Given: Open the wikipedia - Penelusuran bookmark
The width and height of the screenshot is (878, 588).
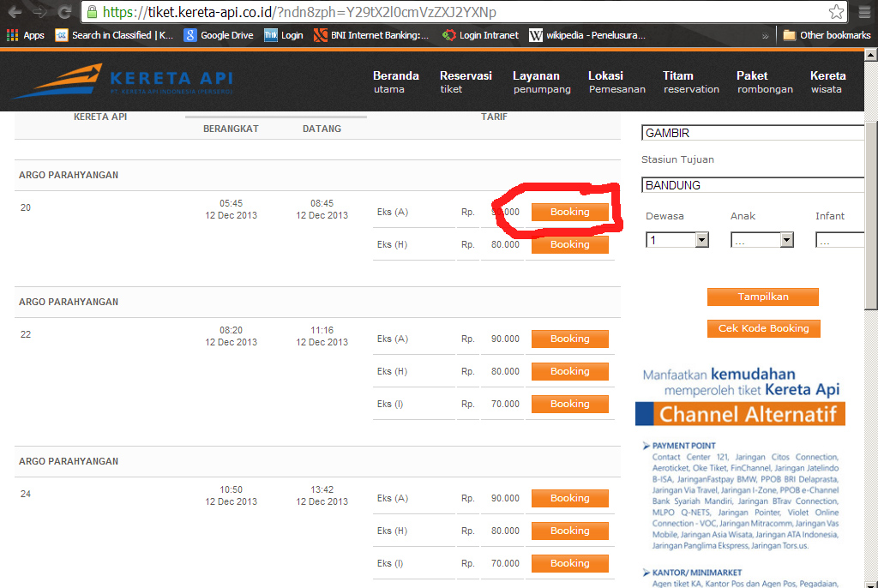Looking at the screenshot, I should click(x=587, y=35).
